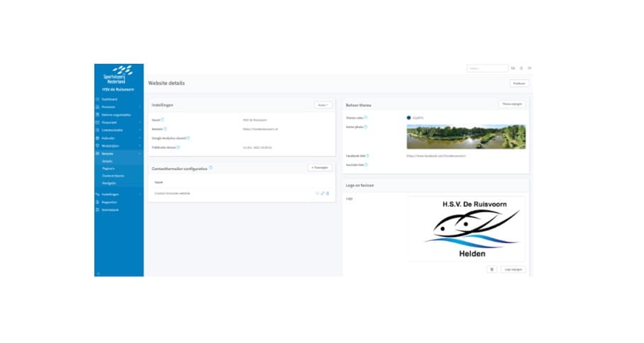Delete the Contact formulier website row
Screen dimensions: 644x343
(x=328, y=193)
